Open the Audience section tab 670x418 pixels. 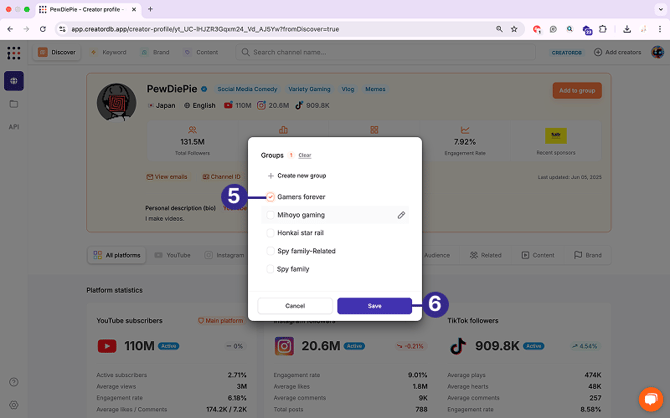click(437, 255)
